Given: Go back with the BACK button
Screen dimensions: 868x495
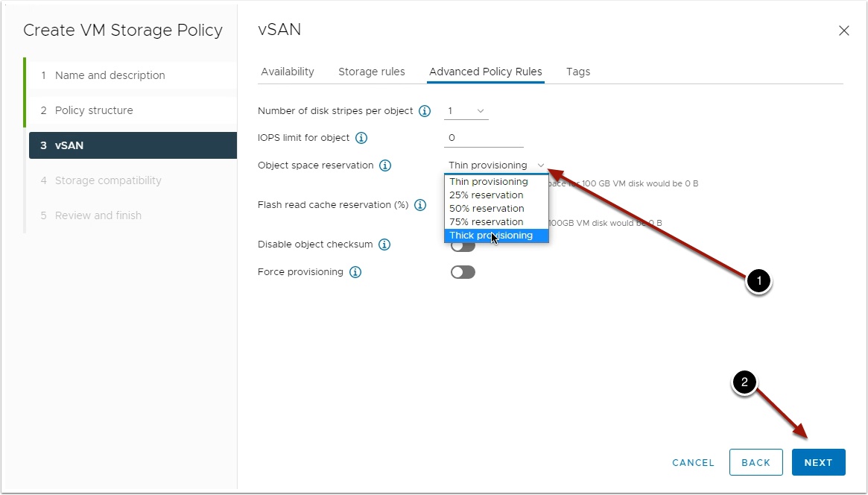Looking at the screenshot, I should coord(756,462).
